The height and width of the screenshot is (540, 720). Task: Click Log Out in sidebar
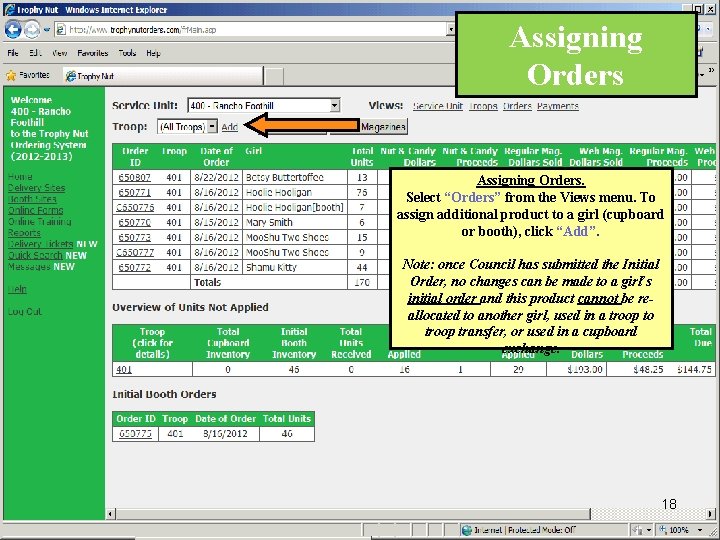[x=24, y=312]
